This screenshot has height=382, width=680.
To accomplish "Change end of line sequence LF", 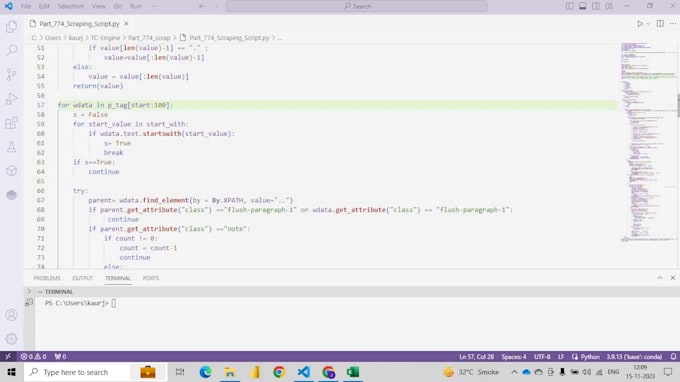I will click(561, 356).
